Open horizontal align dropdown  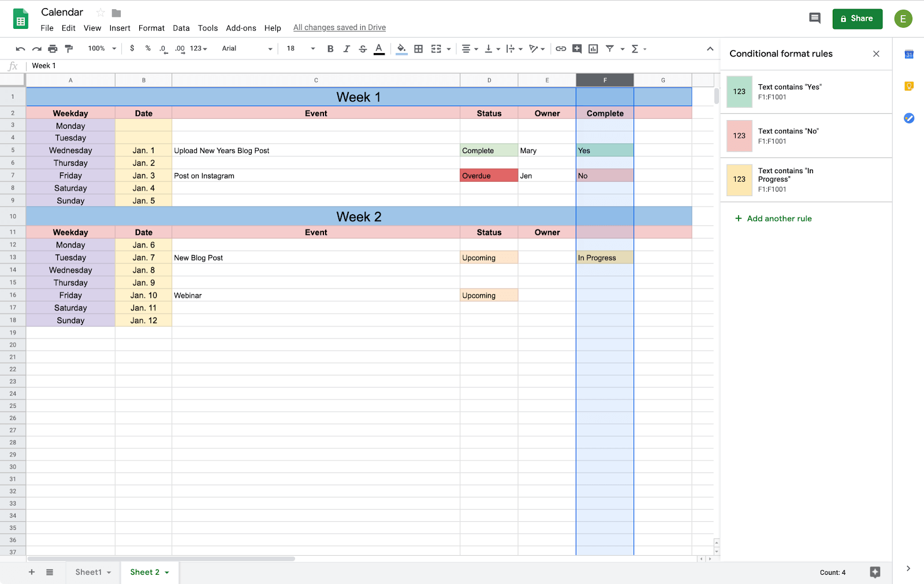[470, 49]
